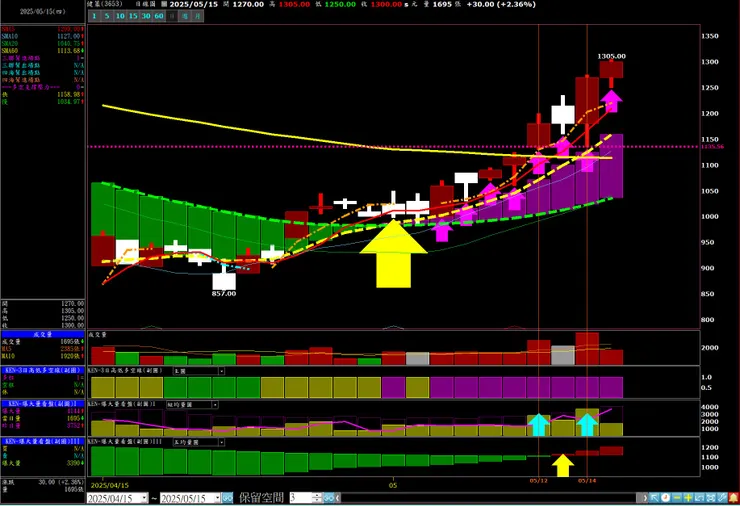
Task: Select the 15-minute period tab
Action: click(x=133, y=16)
